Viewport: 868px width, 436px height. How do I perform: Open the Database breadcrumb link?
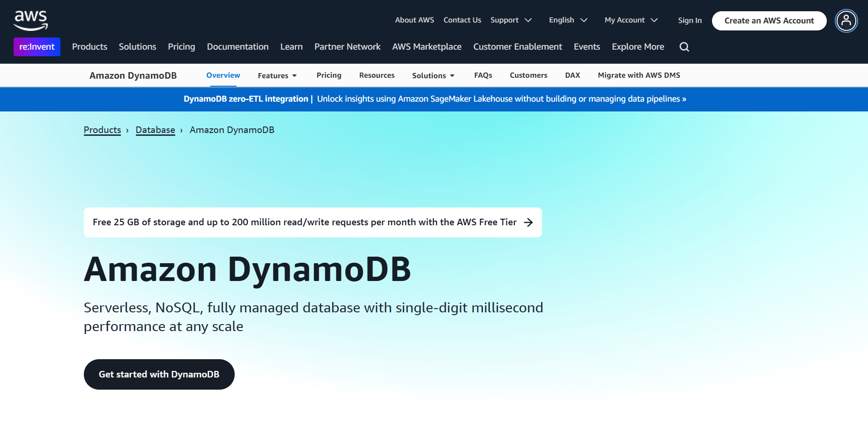[155, 130]
